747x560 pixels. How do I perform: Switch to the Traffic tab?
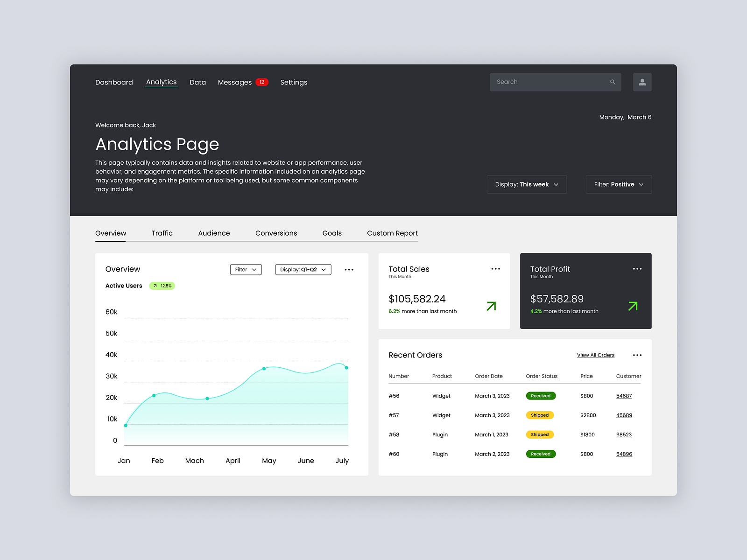point(162,233)
